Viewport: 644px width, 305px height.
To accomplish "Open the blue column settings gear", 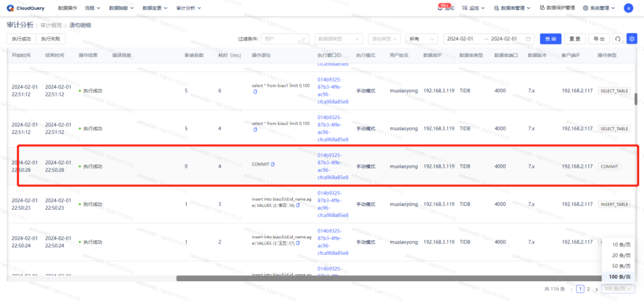I will (x=631, y=39).
